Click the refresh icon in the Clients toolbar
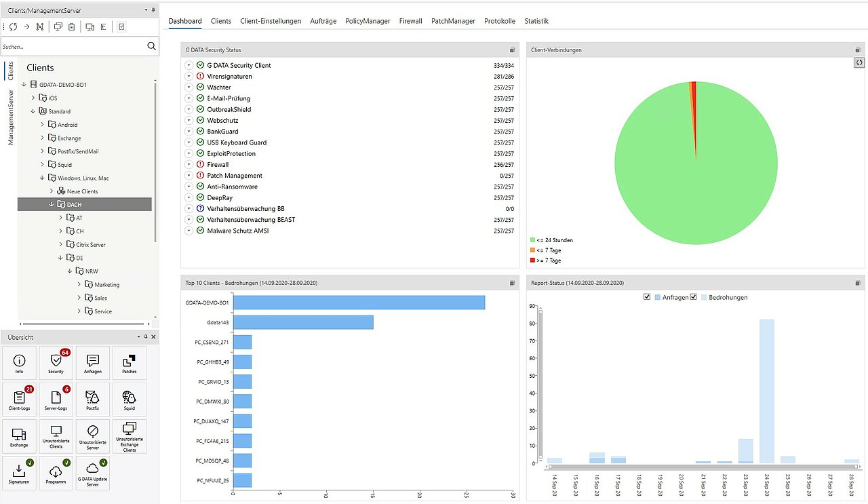This screenshot has width=868, height=504. 12,27
